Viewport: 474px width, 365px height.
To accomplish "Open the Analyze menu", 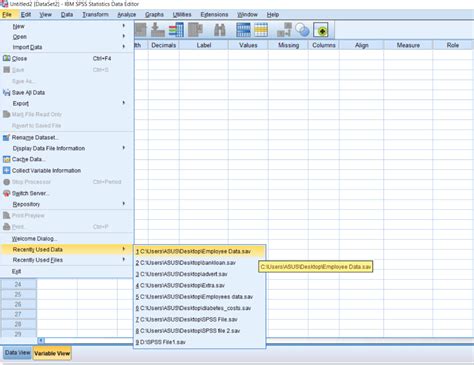I will click(127, 14).
